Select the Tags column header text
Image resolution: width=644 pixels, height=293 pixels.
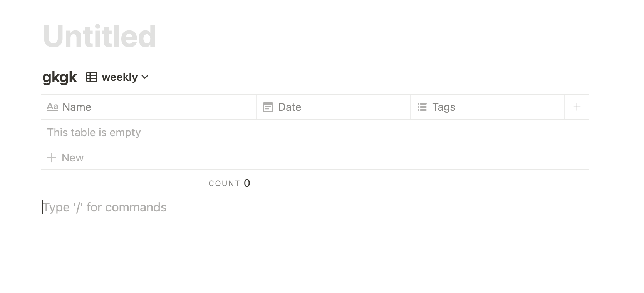pos(444,107)
